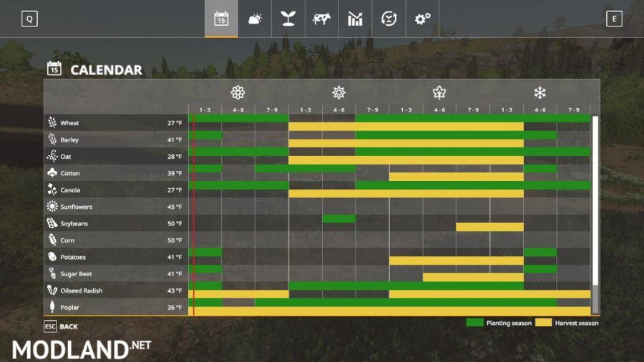Open the weather forecast tab icon
Screen dimensions: 644x362
[255, 19]
